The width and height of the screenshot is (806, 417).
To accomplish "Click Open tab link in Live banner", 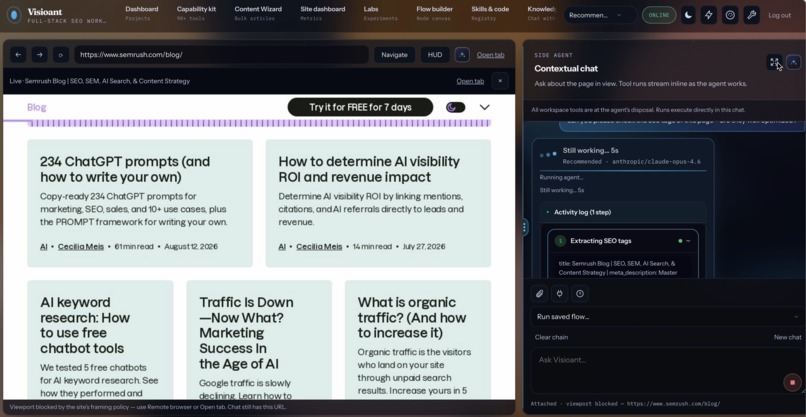I will pyautogui.click(x=470, y=81).
